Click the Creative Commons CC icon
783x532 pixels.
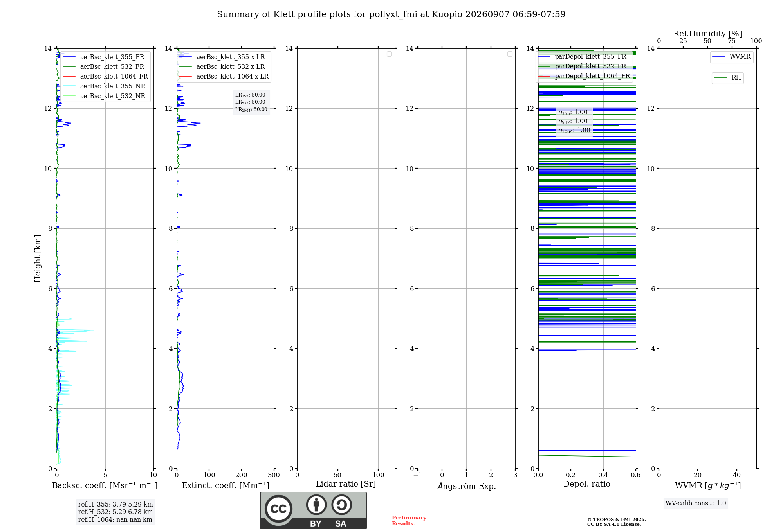(x=278, y=509)
